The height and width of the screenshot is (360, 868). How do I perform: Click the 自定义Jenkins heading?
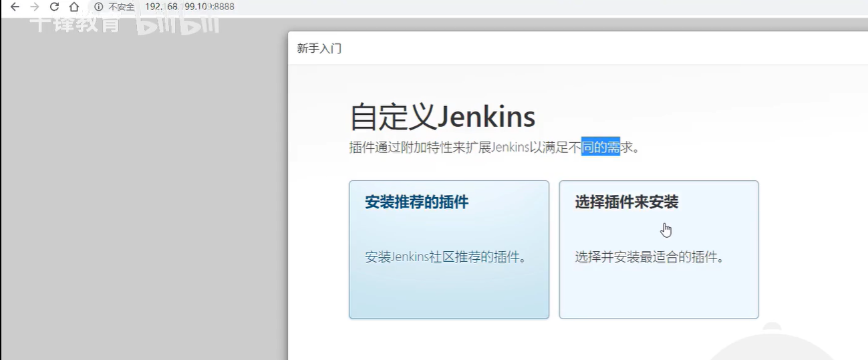pos(442,117)
